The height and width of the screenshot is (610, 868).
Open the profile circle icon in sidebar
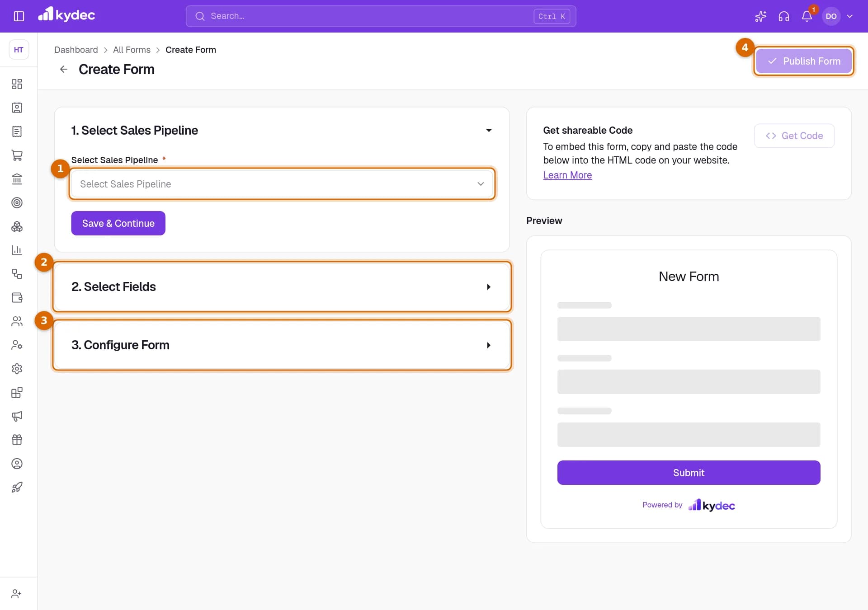click(x=17, y=464)
